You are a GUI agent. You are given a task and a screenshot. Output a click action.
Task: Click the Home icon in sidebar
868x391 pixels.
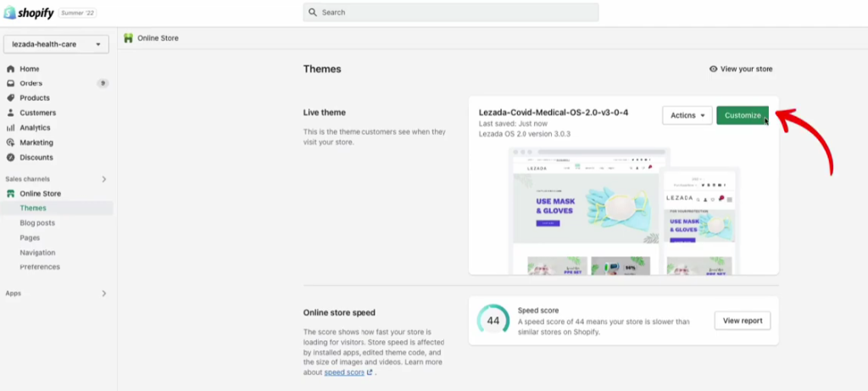pyautogui.click(x=10, y=69)
